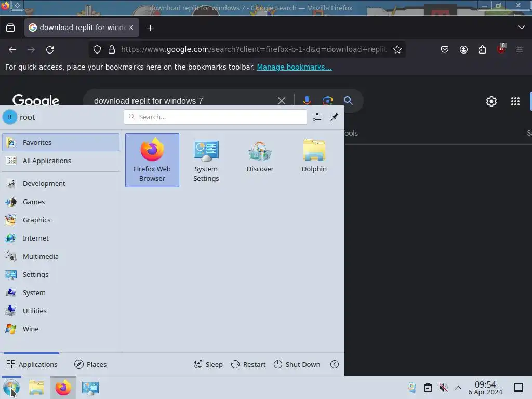Open a new Firefox tab
532x399 pixels.
[x=150, y=28]
